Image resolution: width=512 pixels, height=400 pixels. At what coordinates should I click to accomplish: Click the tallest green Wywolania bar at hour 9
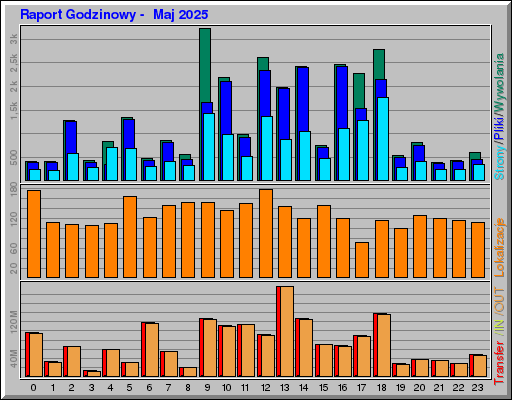[205, 65]
